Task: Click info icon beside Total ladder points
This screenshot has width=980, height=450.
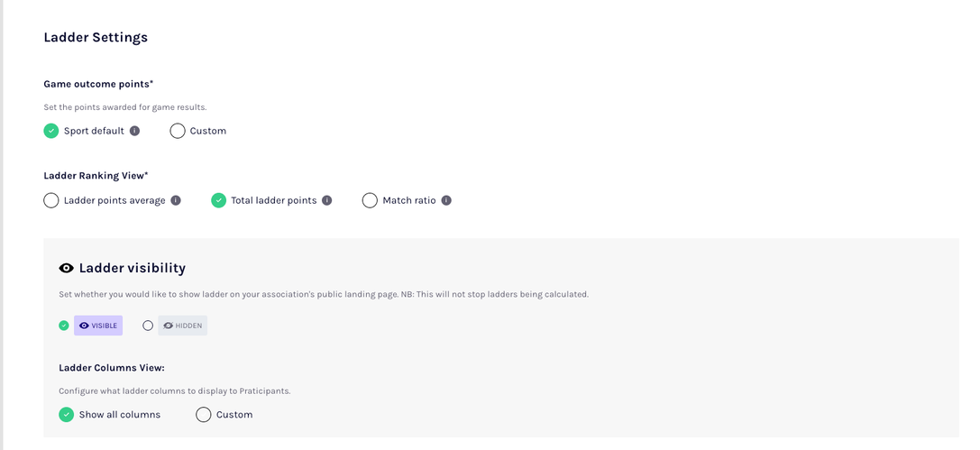Action: (327, 200)
